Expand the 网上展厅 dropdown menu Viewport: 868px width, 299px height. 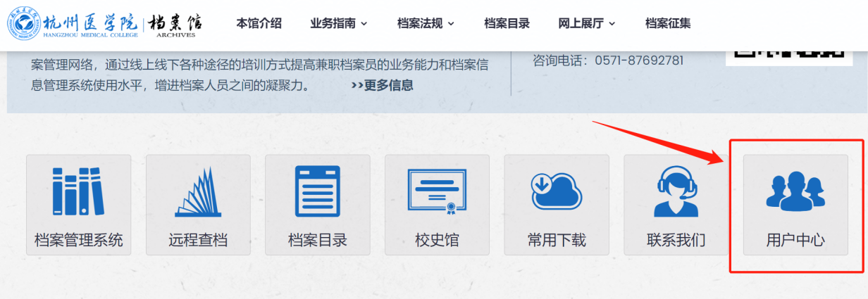pos(586,23)
